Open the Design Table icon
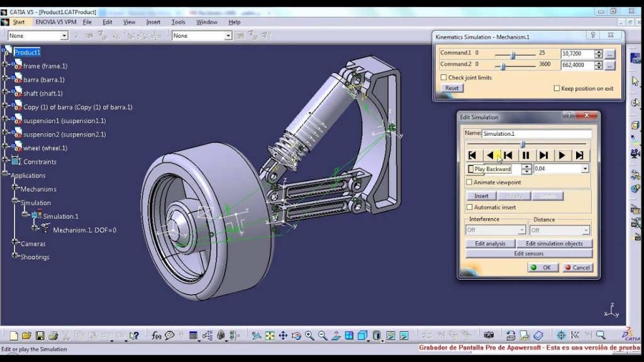The height and width of the screenshot is (362, 644). click(193, 336)
